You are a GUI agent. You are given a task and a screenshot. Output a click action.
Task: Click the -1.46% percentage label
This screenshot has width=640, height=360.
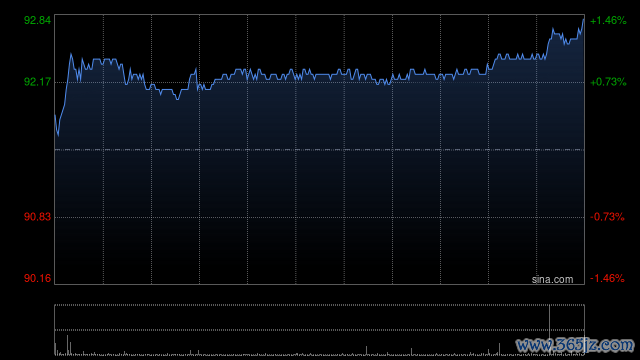(607, 278)
